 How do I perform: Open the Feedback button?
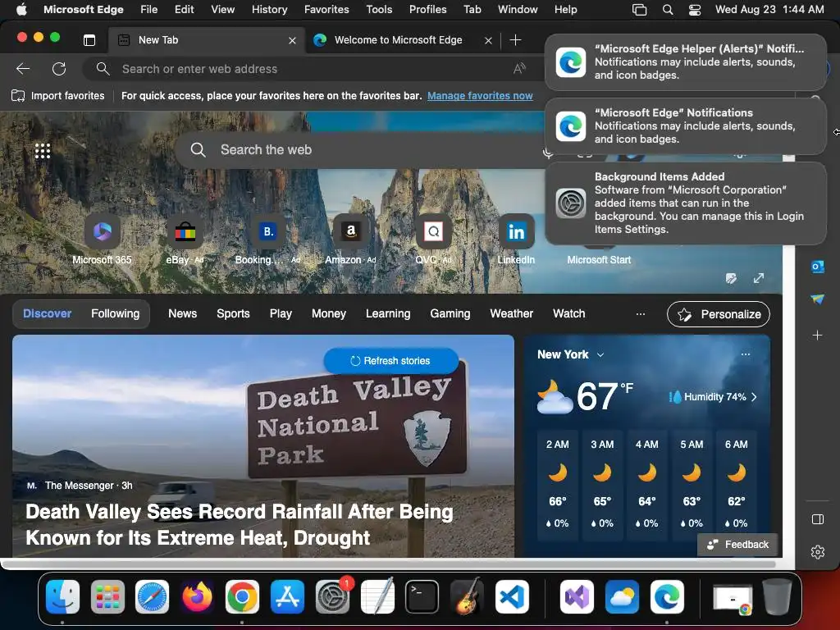coord(737,545)
